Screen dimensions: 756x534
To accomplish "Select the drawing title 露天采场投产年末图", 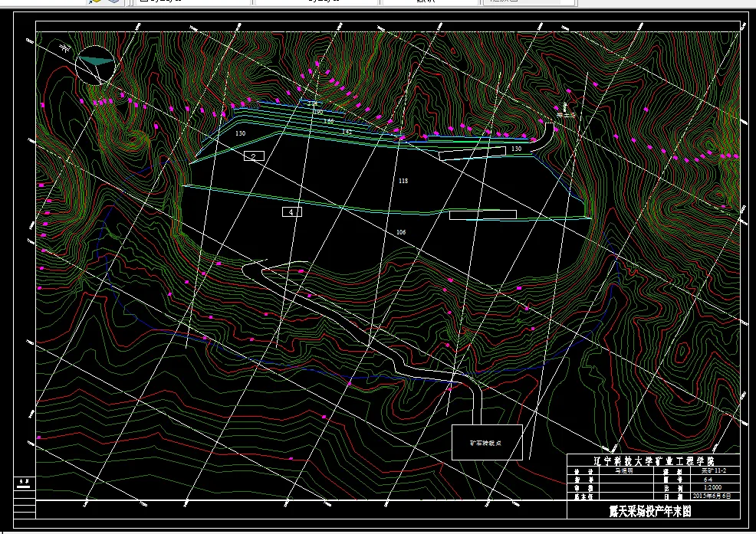I will [650, 511].
